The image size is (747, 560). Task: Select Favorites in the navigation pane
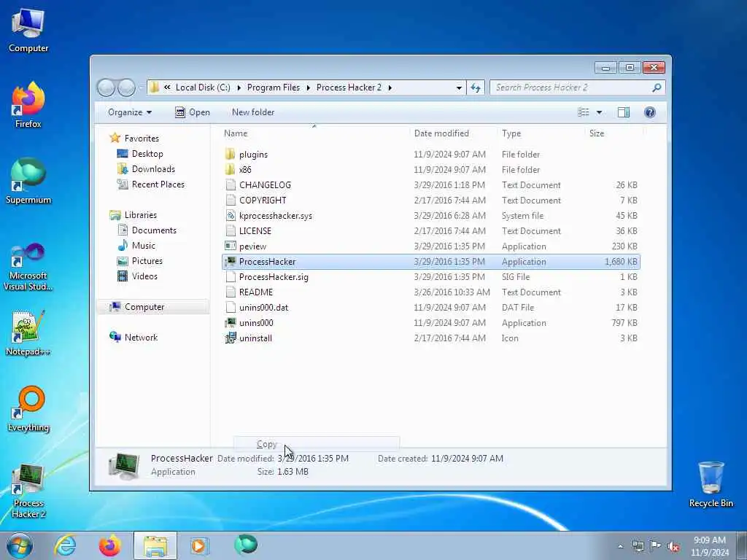[x=142, y=138]
